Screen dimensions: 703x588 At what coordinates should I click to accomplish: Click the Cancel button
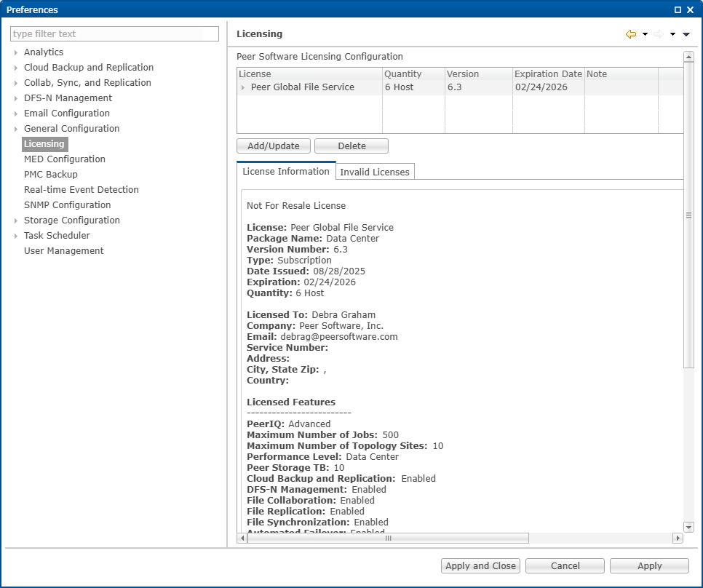pos(565,566)
